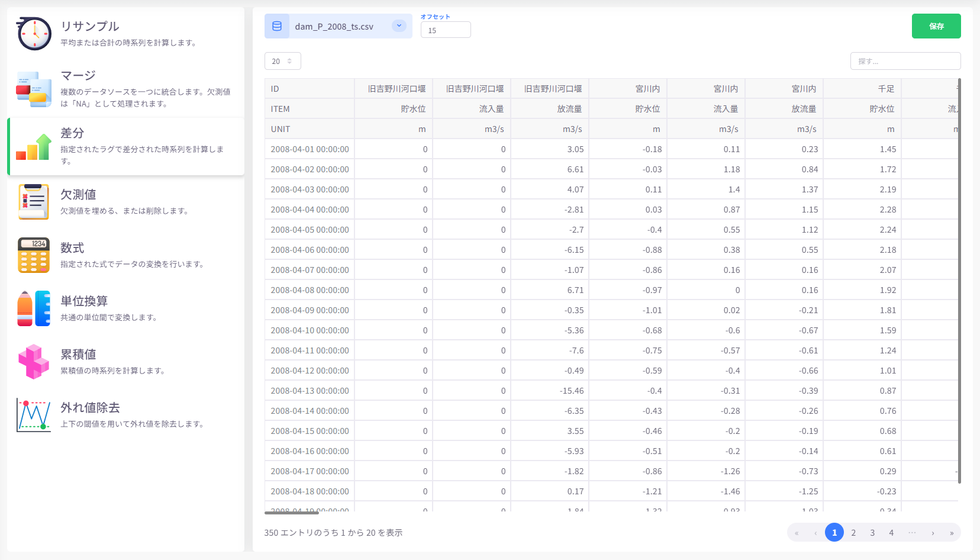Open the 外れ値除去 menu item
Screen dimensions: 980x560
(125, 415)
